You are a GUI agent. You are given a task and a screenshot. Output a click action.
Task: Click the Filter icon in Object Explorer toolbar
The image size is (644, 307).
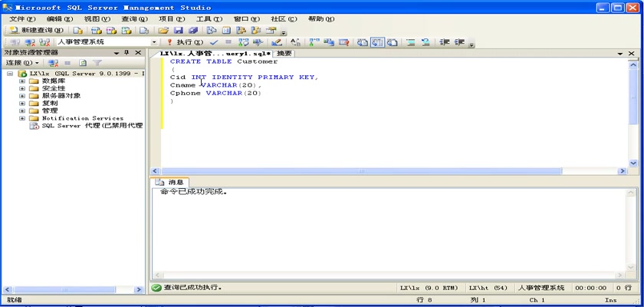97,63
